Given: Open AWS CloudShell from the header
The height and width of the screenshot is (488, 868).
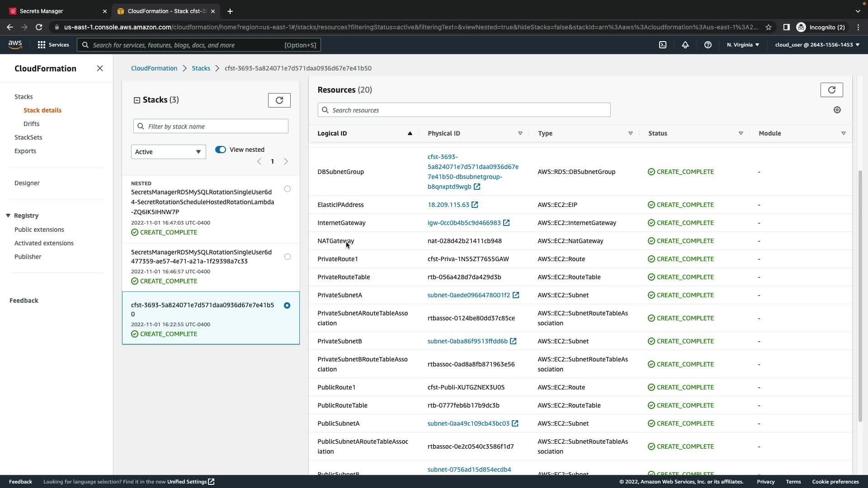Looking at the screenshot, I should click(662, 45).
